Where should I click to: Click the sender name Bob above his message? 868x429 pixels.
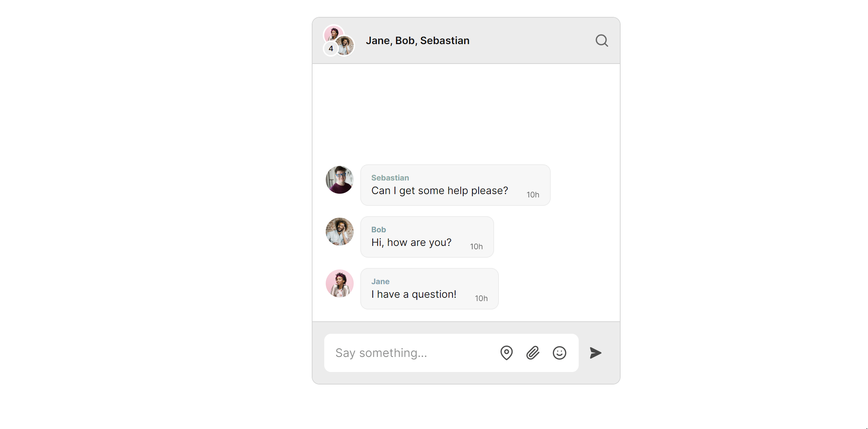coord(378,229)
